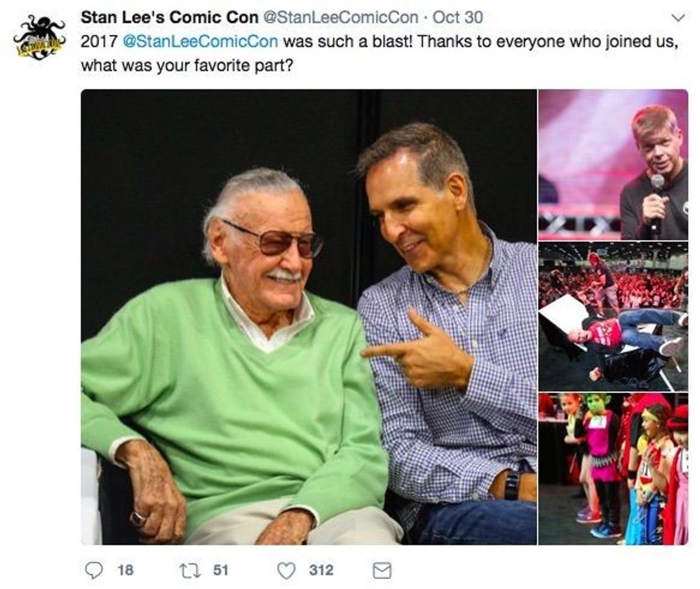The width and height of the screenshot is (700, 589).
Task: Click the like count 312
Action: 321,570
